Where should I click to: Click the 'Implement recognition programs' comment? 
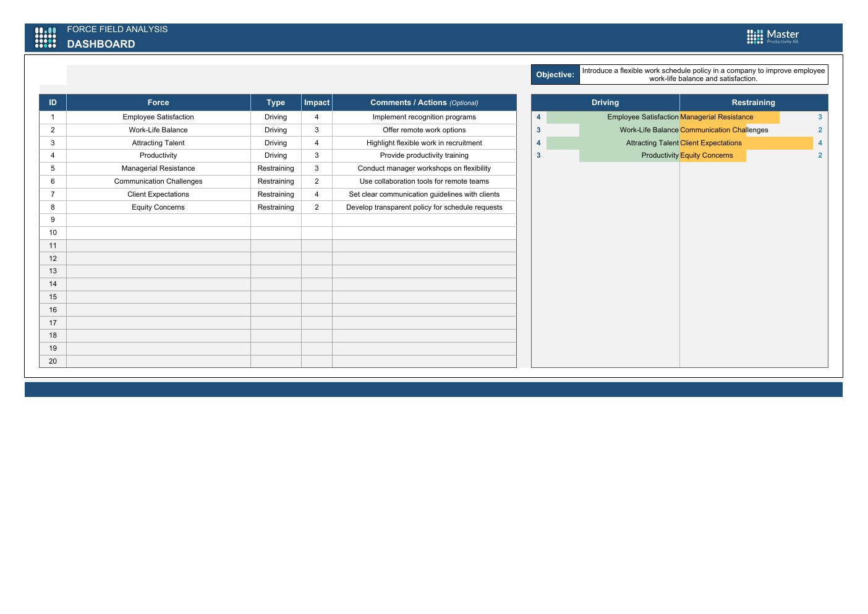(424, 117)
